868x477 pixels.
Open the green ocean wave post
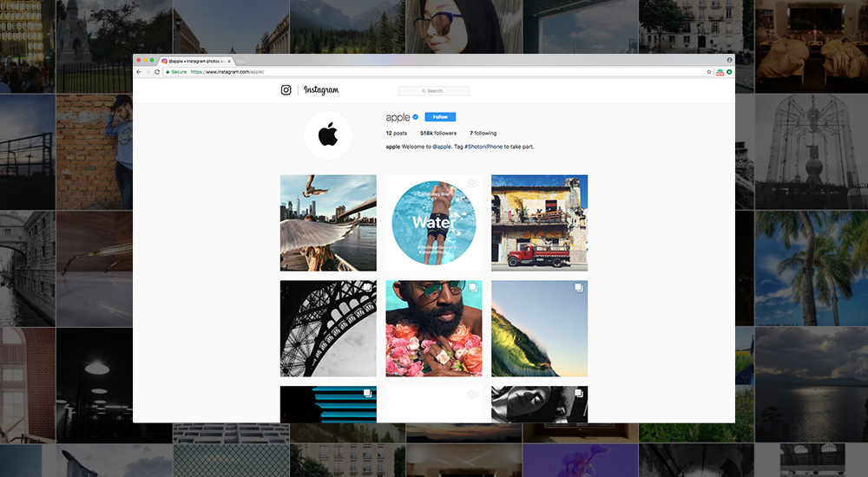click(x=539, y=329)
